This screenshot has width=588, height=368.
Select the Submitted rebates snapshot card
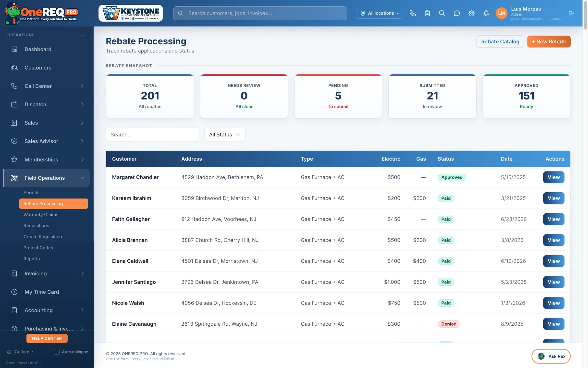click(432, 96)
